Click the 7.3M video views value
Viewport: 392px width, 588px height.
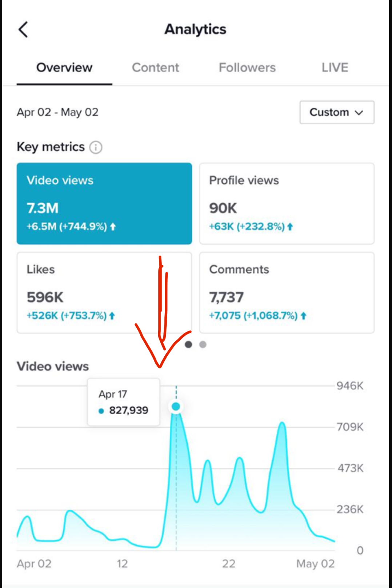[43, 208]
